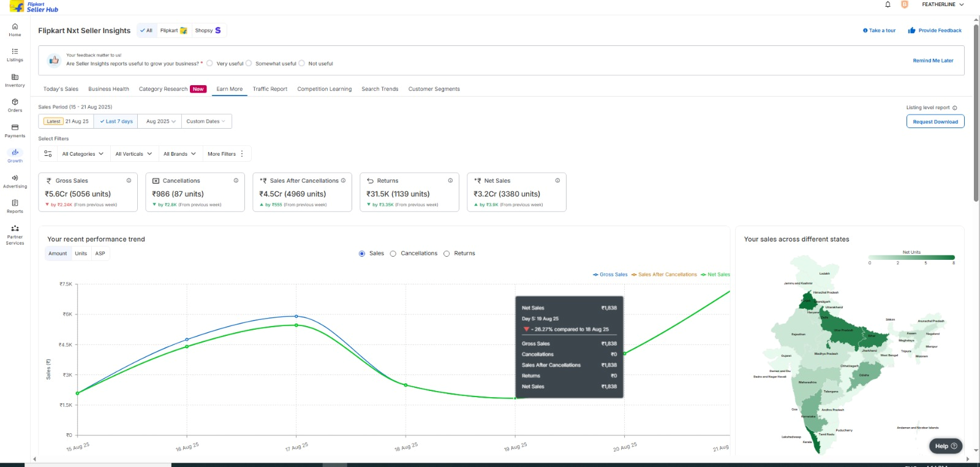
Task: Select the Last 7 days period
Action: (x=116, y=121)
